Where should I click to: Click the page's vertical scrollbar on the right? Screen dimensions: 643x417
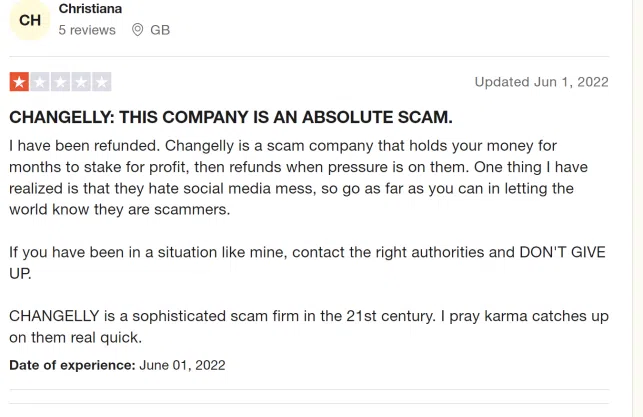(x=638, y=208)
